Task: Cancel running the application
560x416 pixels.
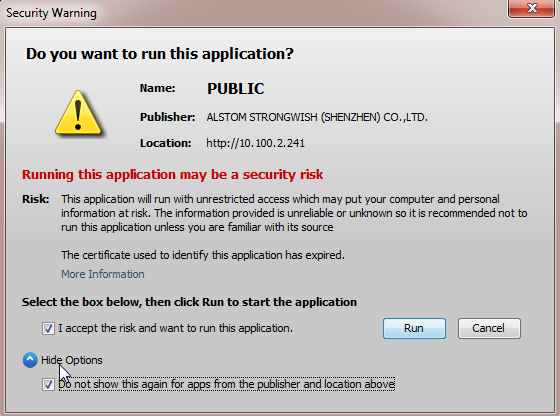Action: (x=489, y=328)
